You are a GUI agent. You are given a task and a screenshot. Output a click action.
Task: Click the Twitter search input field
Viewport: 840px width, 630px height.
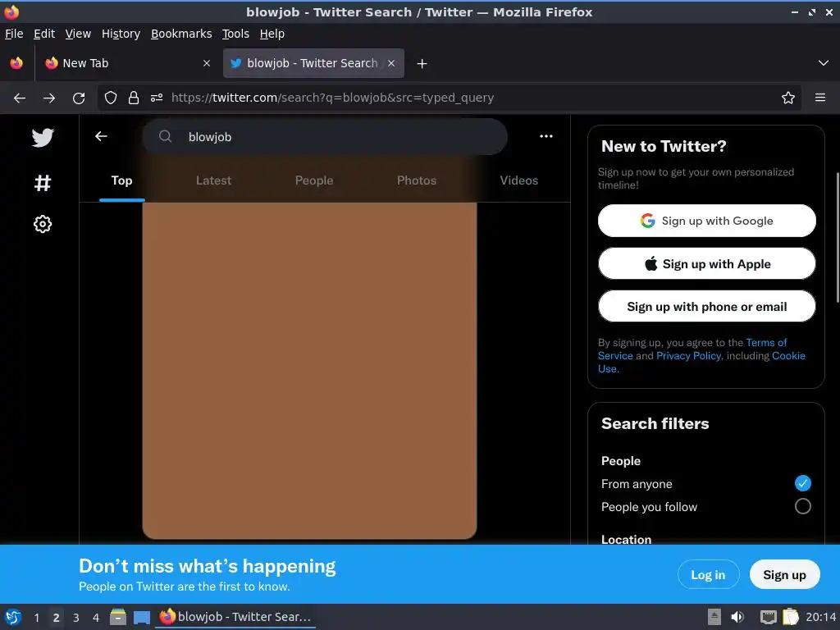[x=325, y=137]
